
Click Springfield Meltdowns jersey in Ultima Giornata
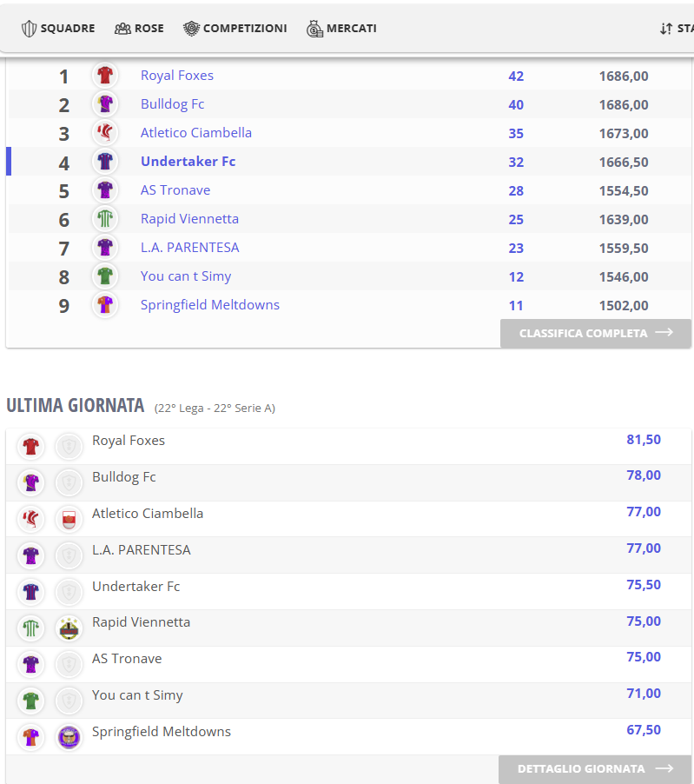31,738
